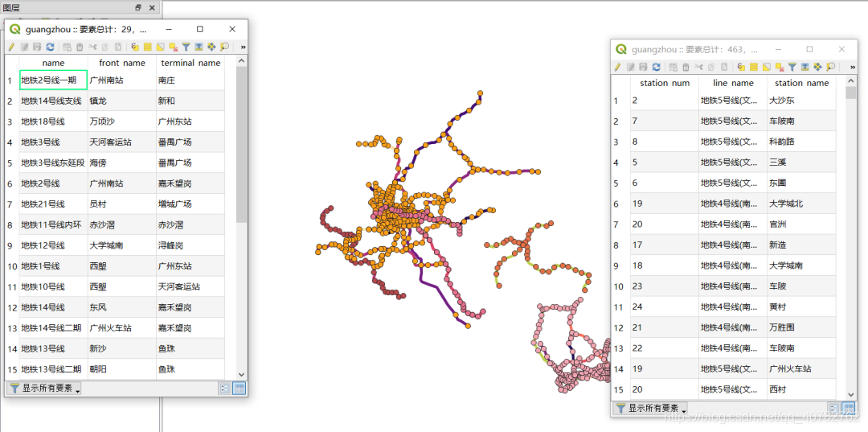Select cell 地铁18号线
This screenshot has height=432, width=868.
click(53, 121)
